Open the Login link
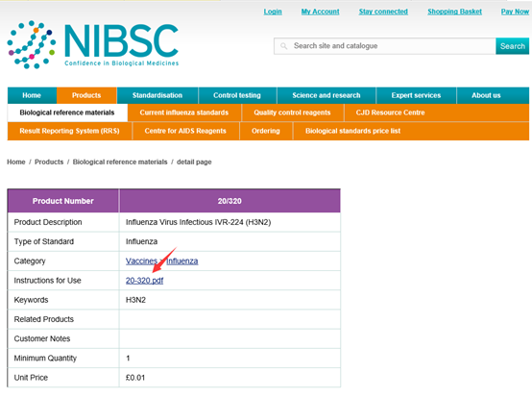The image size is (532, 398). 273,12
